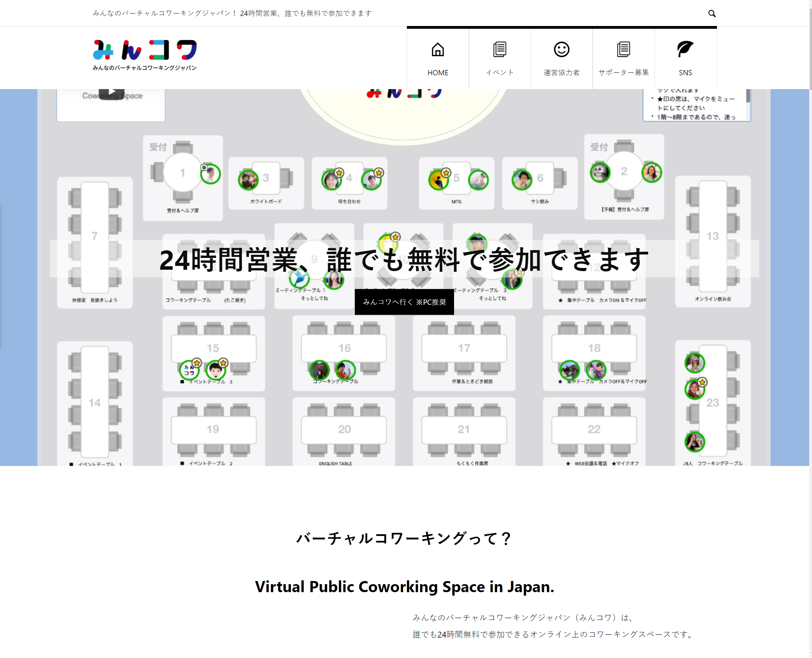Click the woman avatar at meeting table 1

(x=334, y=280)
